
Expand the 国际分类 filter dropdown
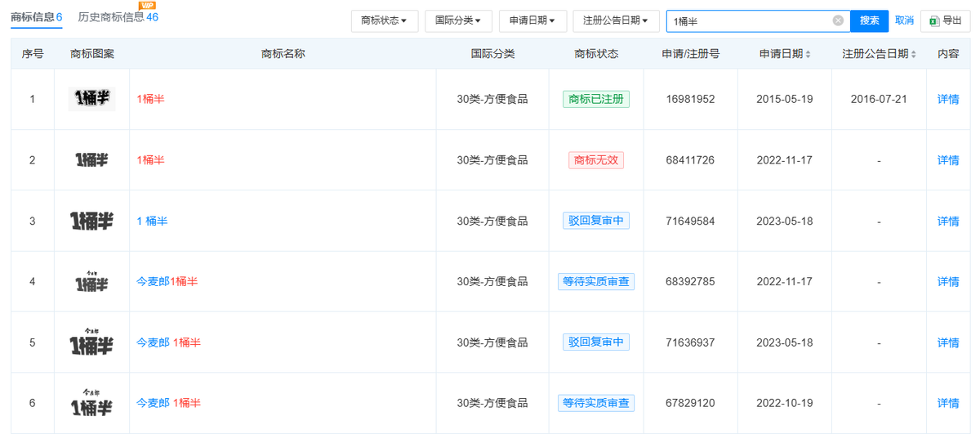tap(457, 20)
